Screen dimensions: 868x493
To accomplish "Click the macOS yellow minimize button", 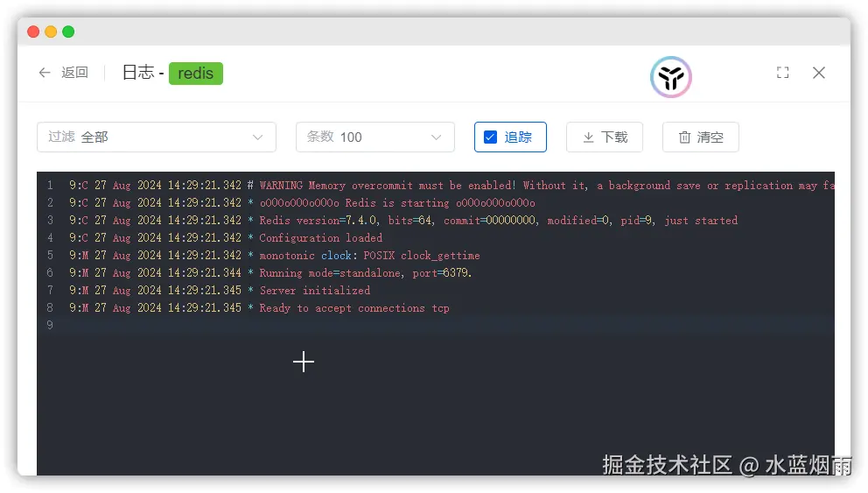I will (x=51, y=32).
